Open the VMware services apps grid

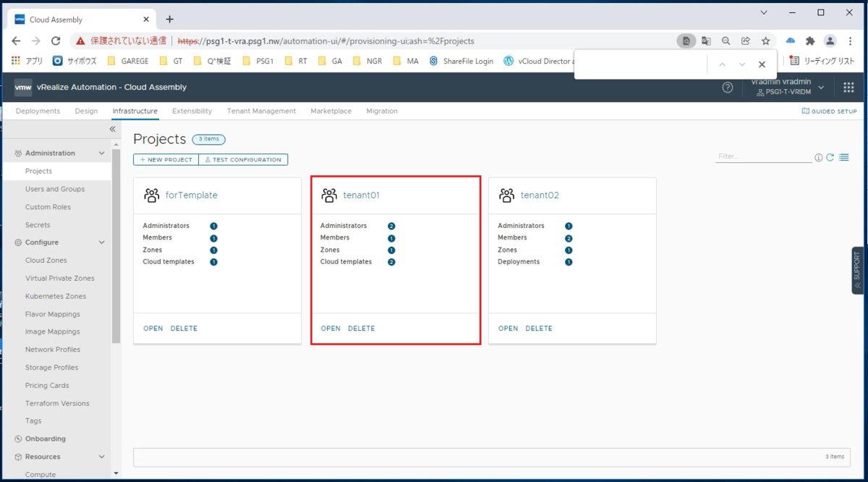tap(848, 88)
